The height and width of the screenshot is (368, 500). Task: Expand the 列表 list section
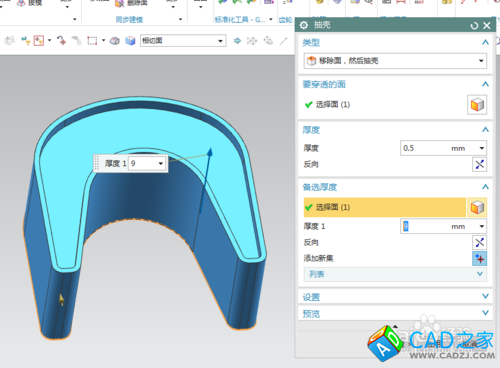click(395, 274)
